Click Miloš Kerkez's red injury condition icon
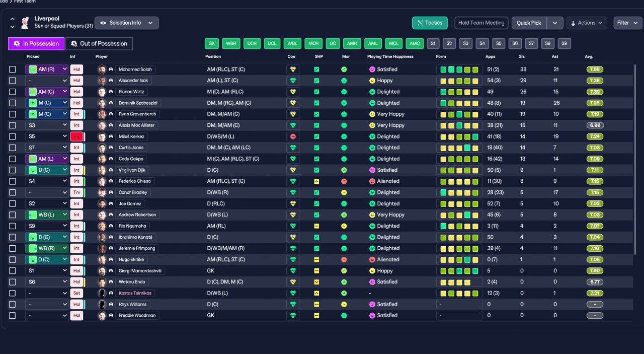 click(293, 136)
